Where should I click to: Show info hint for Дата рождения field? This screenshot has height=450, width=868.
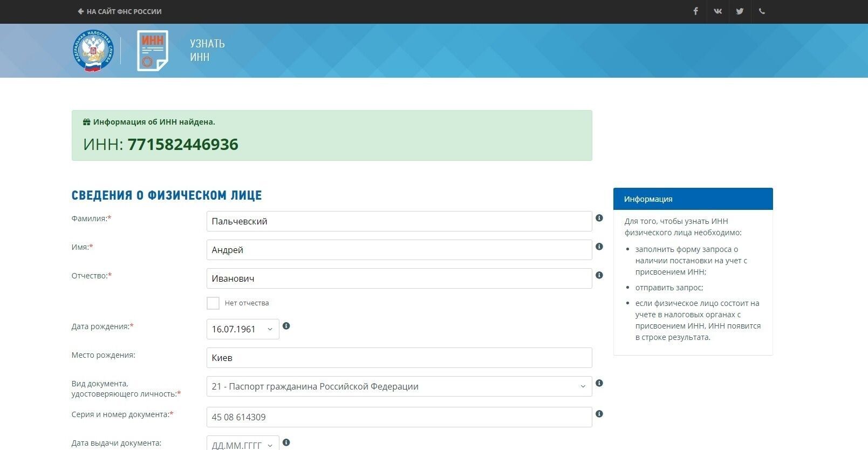coord(286,326)
